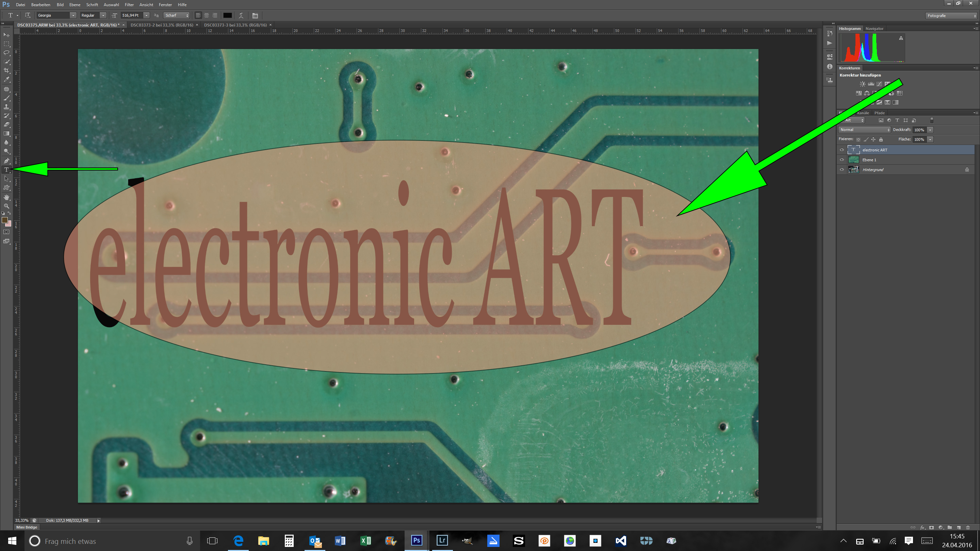Open the Ebene menu

(x=75, y=4)
